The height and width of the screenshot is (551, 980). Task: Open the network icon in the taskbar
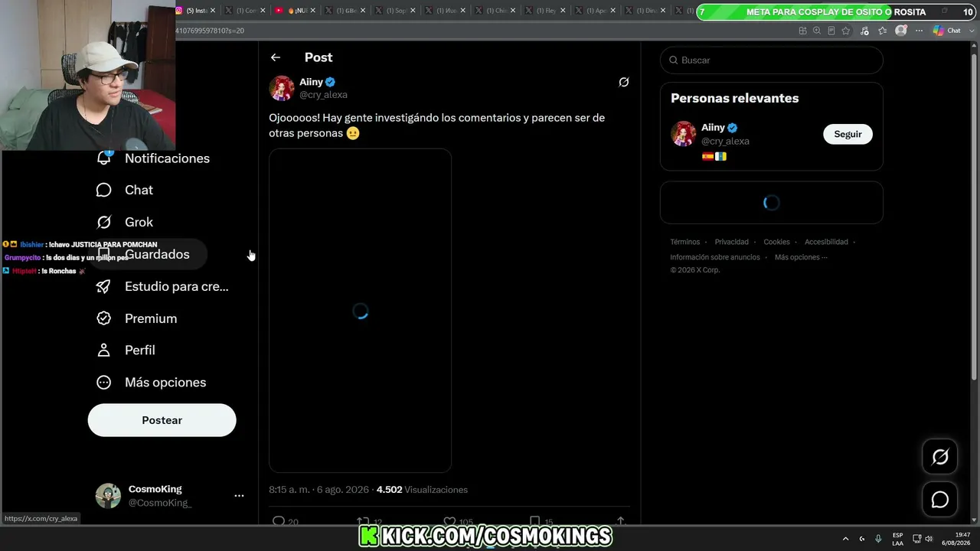(x=916, y=539)
